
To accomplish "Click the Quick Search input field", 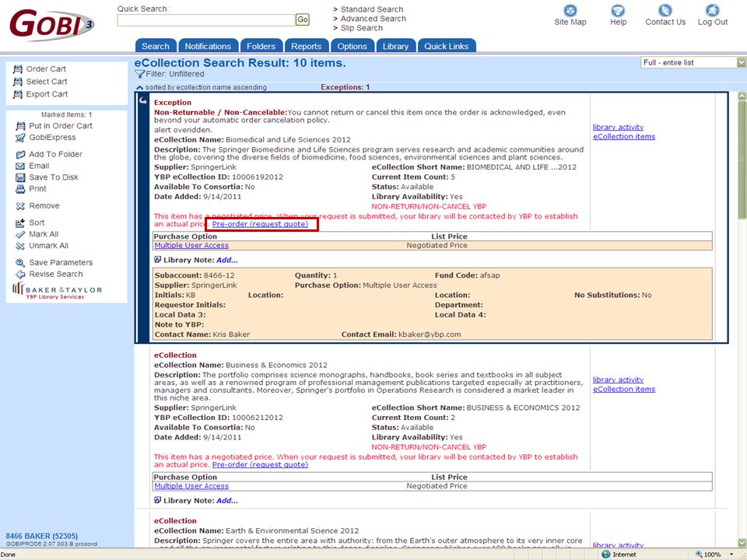I will pyautogui.click(x=206, y=20).
